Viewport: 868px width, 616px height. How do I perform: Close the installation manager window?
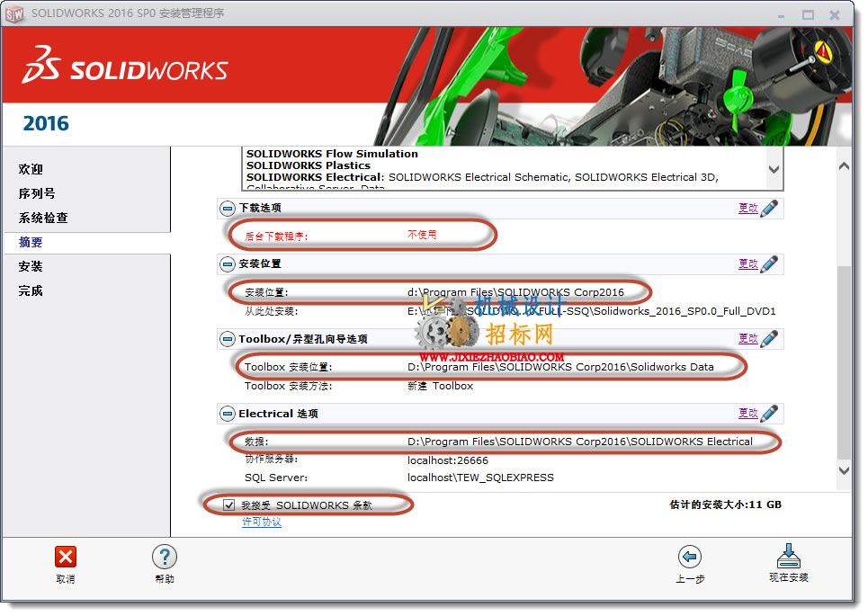click(x=835, y=15)
